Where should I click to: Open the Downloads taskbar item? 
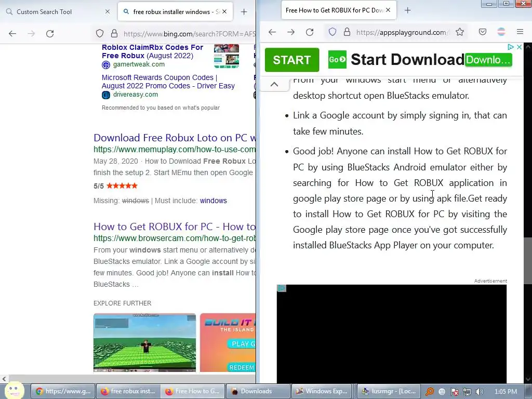[258, 391]
